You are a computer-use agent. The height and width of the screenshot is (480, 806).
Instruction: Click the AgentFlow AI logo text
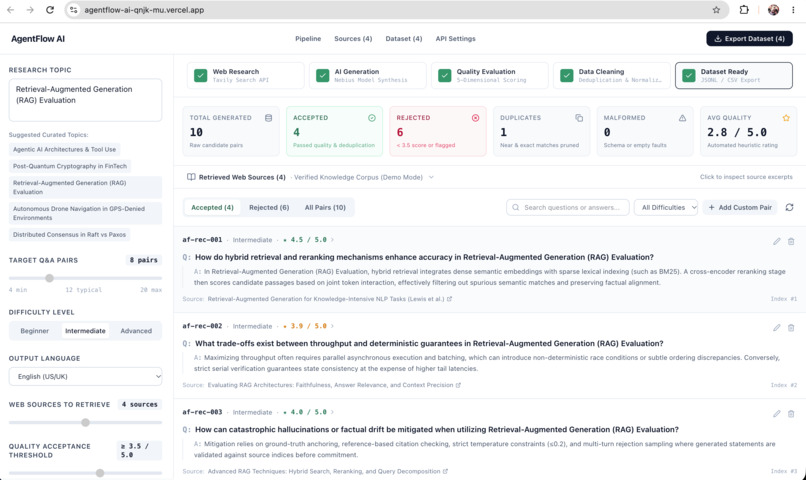click(38, 39)
